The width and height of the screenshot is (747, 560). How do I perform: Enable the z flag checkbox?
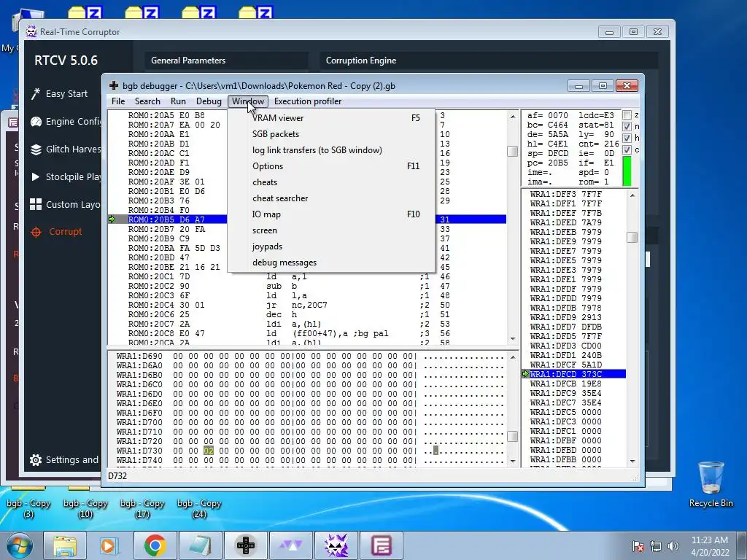[x=627, y=114]
